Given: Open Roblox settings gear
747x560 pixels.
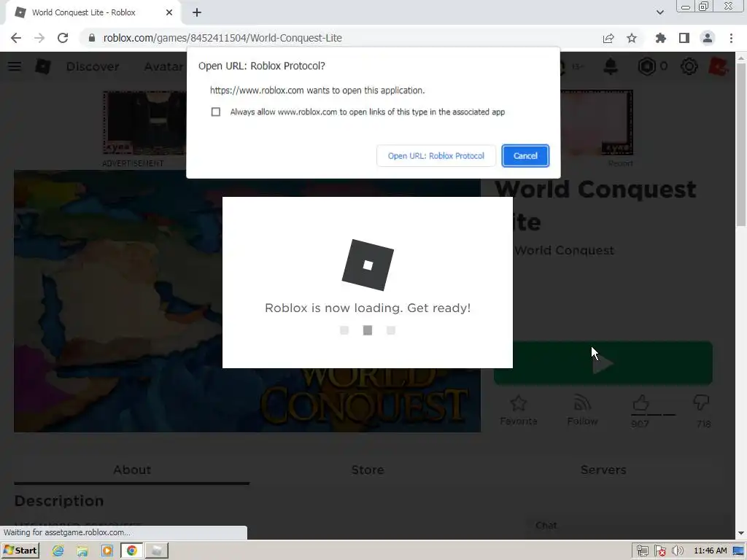Looking at the screenshot, I should click(x=689, y=66).
